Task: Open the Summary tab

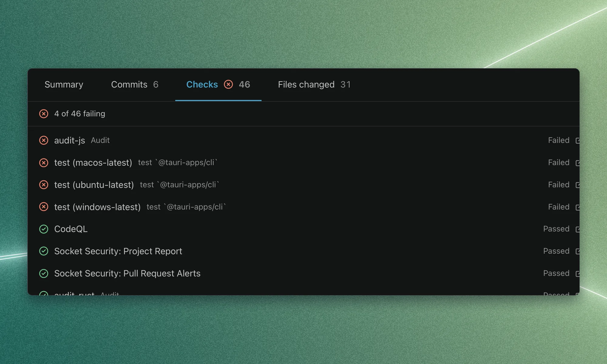Action: [64, 84]
